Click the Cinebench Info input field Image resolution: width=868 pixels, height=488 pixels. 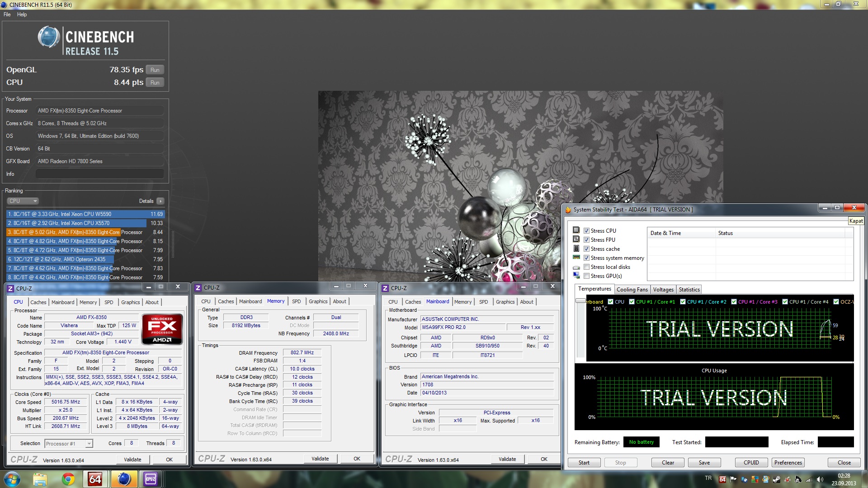click(99, 174)
